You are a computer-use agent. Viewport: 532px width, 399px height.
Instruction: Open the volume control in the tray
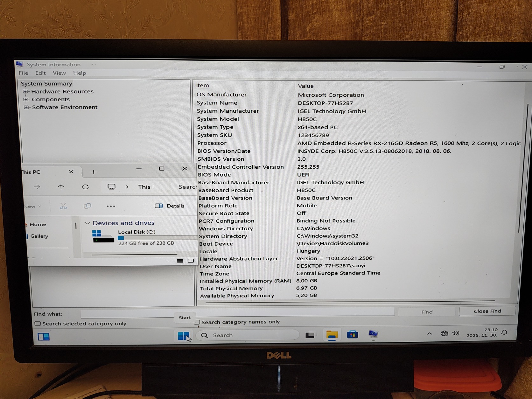click(455, 333)
